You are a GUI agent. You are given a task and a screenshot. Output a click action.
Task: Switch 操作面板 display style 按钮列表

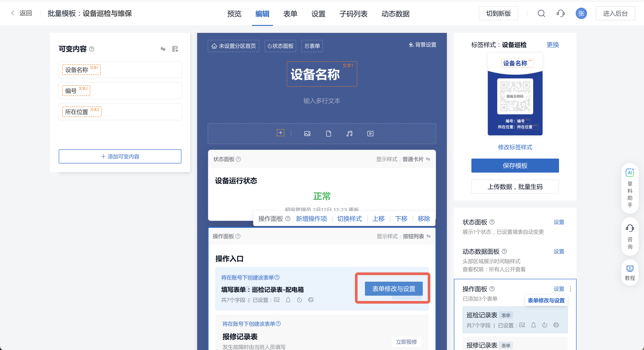pyautogui.click(x=416, y=236)
